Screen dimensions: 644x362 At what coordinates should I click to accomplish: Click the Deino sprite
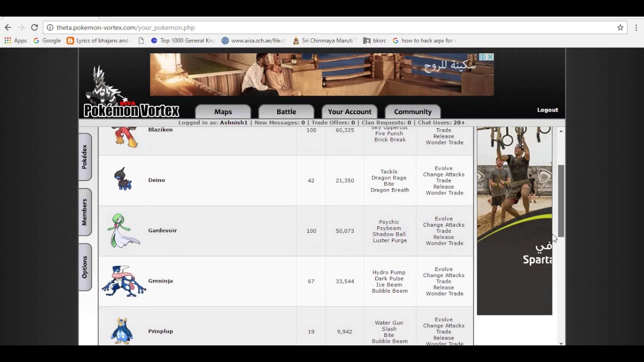point(123,180)
